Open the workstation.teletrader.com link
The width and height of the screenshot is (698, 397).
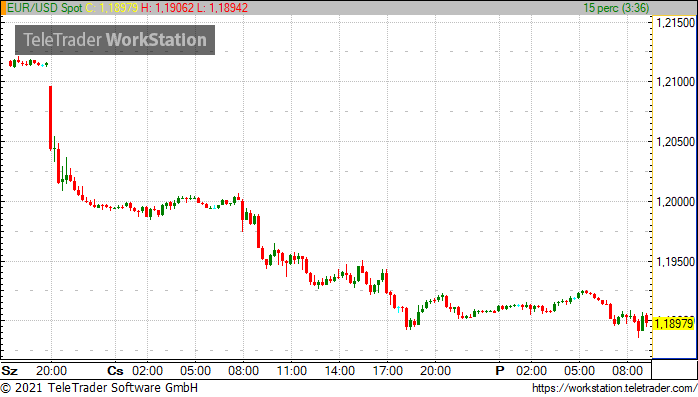pos(614,388)
